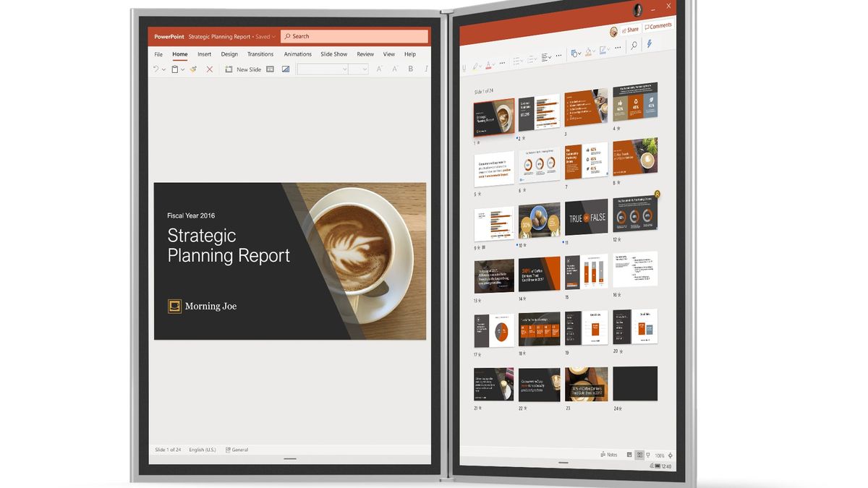Viewport: 868px width, 488px height.
Task: Toggle Bold formatting
Action: (410, 68)
